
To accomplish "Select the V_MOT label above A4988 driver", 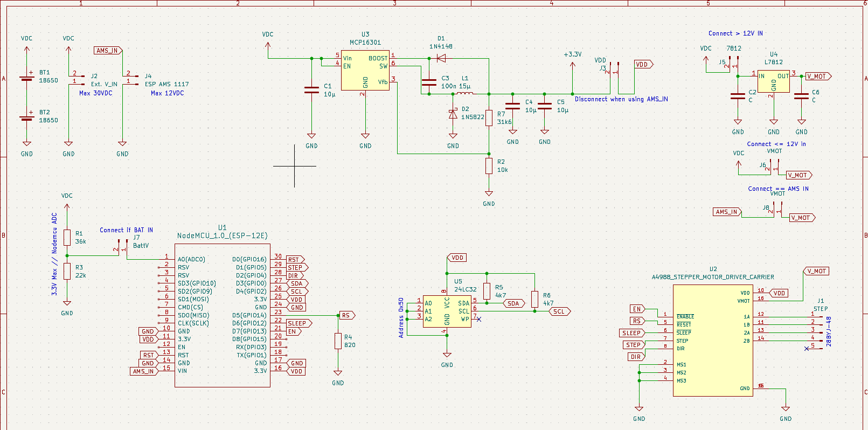I will point(816,271).
